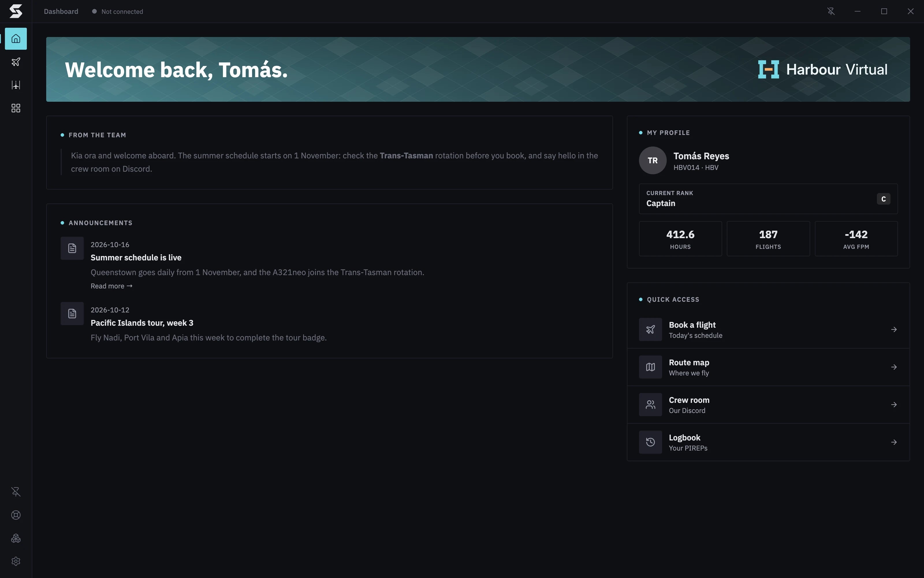Open the Crew room arrow
Image resolution: width=924 pixels, height=578 pixels.
pos(894,404)
